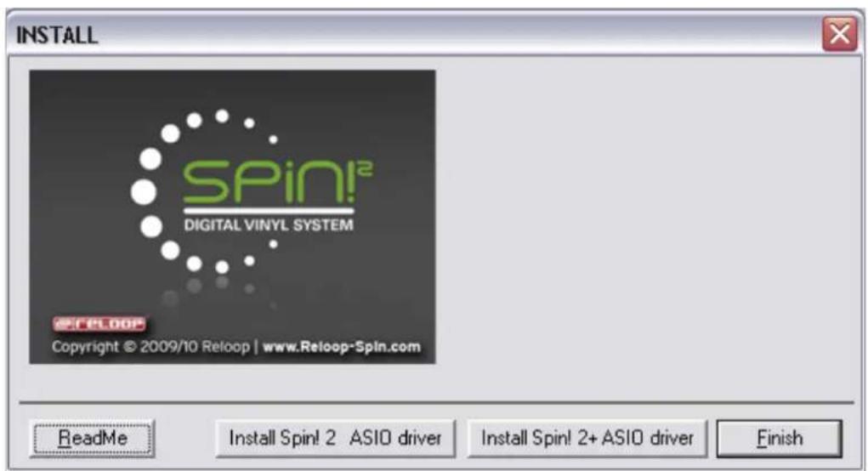Click the DIGITAL VINYL SYSTEM text

pos(269,225)
